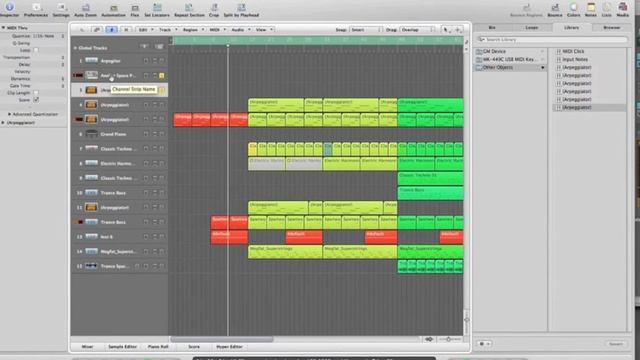The image size is (640, 360).
Task: Toggle the Hide (H) button
Action: click(126, 30)
